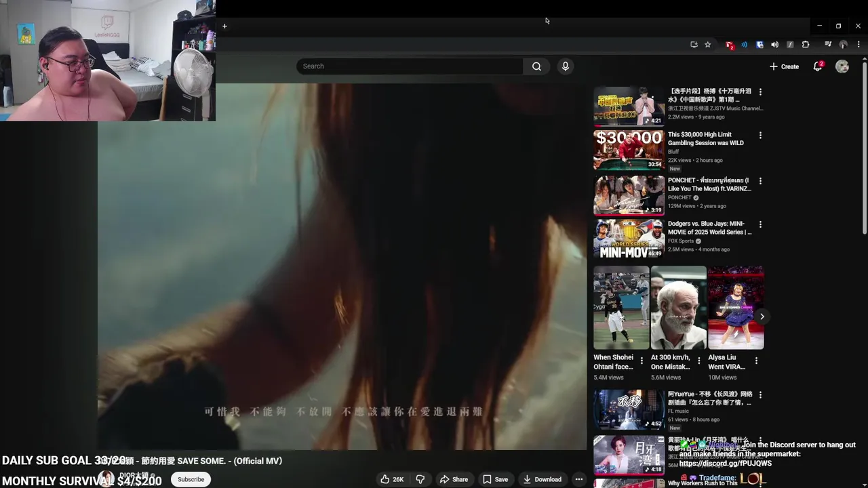
Task: Open the Alysa Liu Went VIRAL short
Action: pos(735,308)
